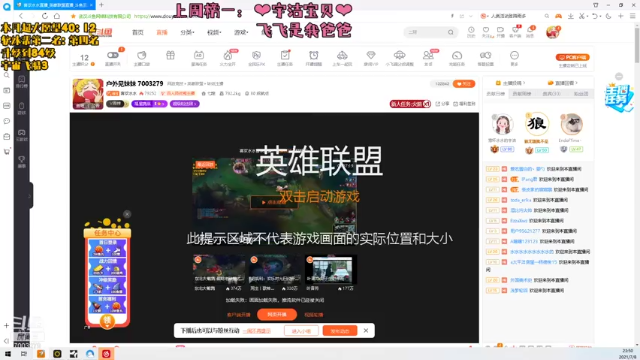Screen dimensions: 640x360
Task: Switch to the 贡献周榜 tab
Action: pos(522,94)
